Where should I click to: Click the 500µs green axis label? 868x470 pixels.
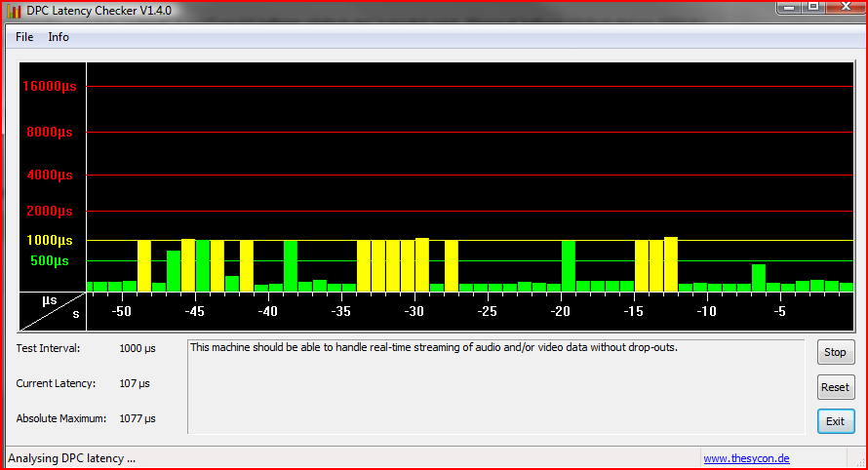pyautogui.click(x=50, y=260)
